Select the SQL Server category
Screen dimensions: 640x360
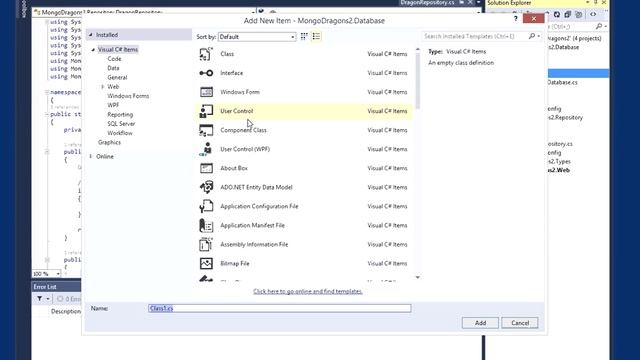pos(121,124)
